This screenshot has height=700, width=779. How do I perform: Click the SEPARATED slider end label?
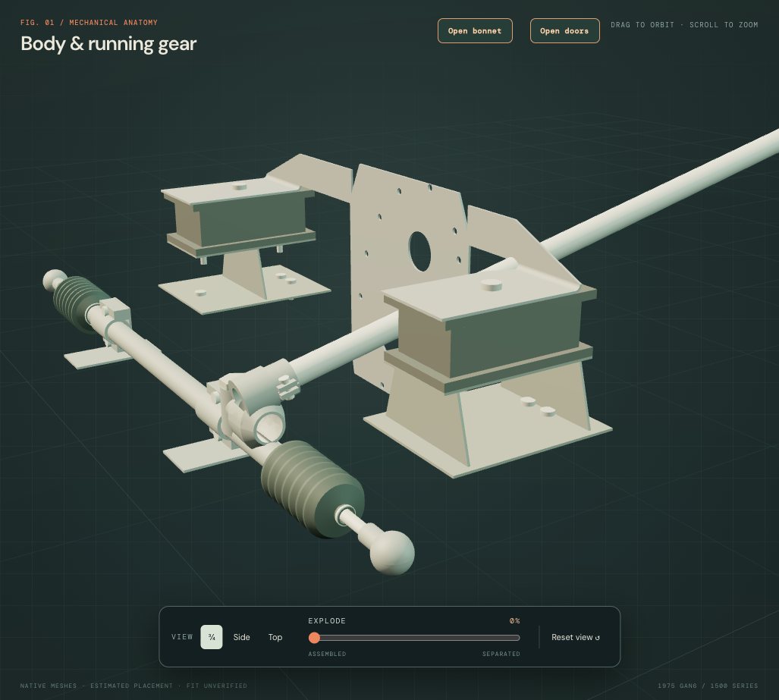point(501,654)
